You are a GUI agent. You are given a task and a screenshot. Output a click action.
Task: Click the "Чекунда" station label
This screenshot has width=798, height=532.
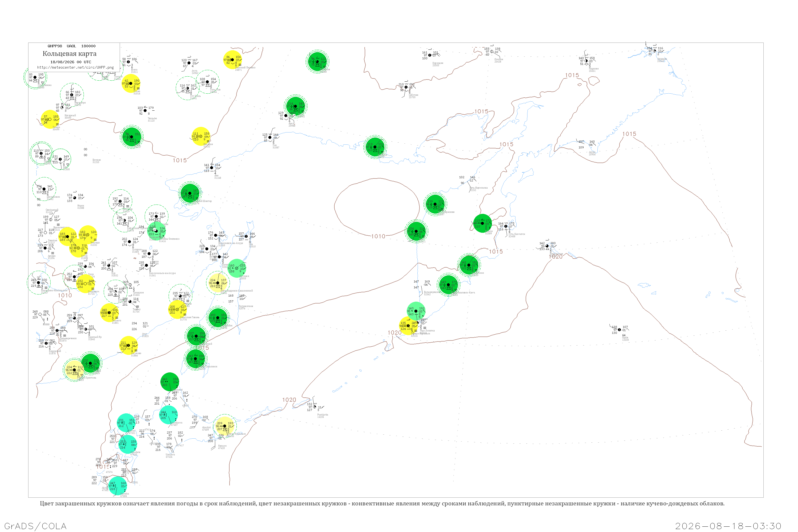coord(95,243)
